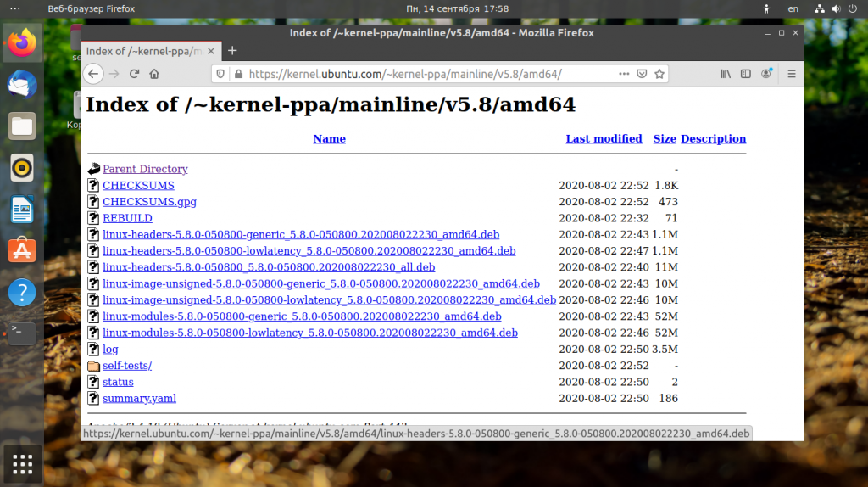Screen dimensions: 868x487
Task: Open the en keyboard layout indicator
Action: [x=793, y=8]
